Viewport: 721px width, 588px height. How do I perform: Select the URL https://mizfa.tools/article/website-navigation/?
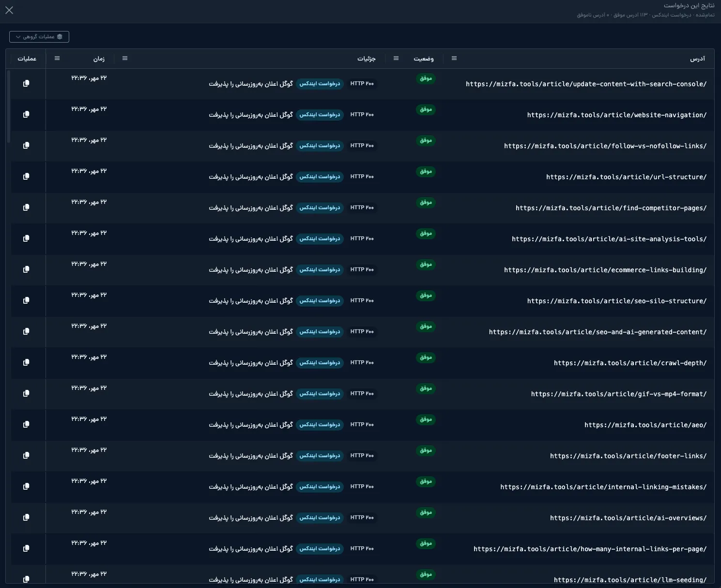click(617, 115)
